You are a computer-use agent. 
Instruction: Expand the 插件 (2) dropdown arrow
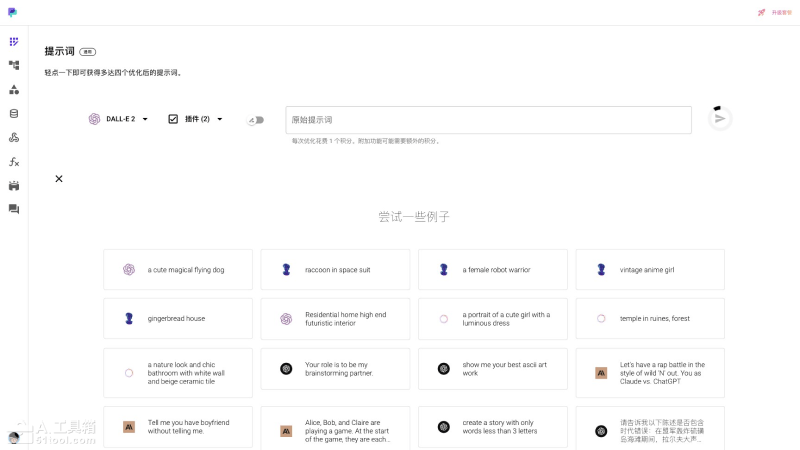[x=220, y=119]
